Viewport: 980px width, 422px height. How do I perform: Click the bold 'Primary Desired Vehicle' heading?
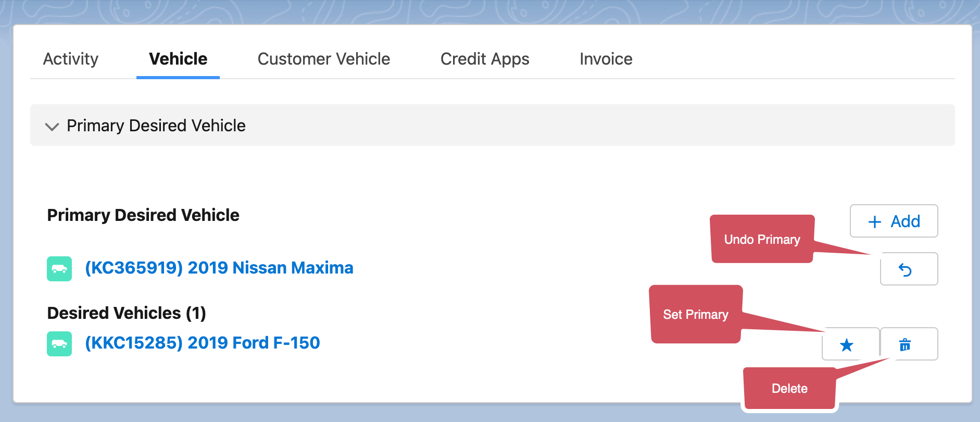coord(143,215)
